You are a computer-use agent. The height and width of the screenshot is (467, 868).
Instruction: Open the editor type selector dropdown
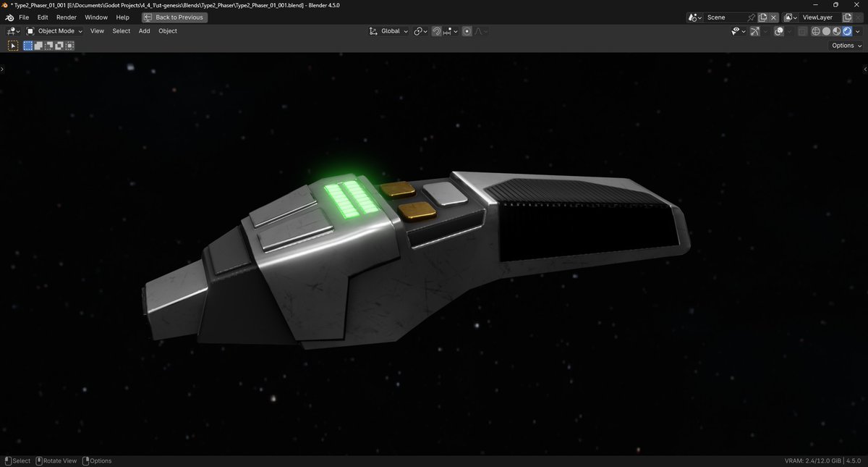click(13, 31)
